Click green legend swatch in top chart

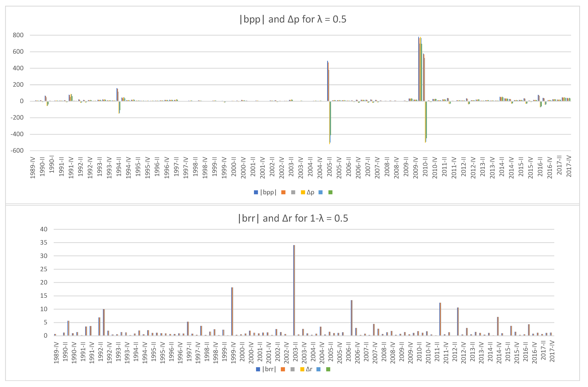pyautogui.click(x=330, y=193)
